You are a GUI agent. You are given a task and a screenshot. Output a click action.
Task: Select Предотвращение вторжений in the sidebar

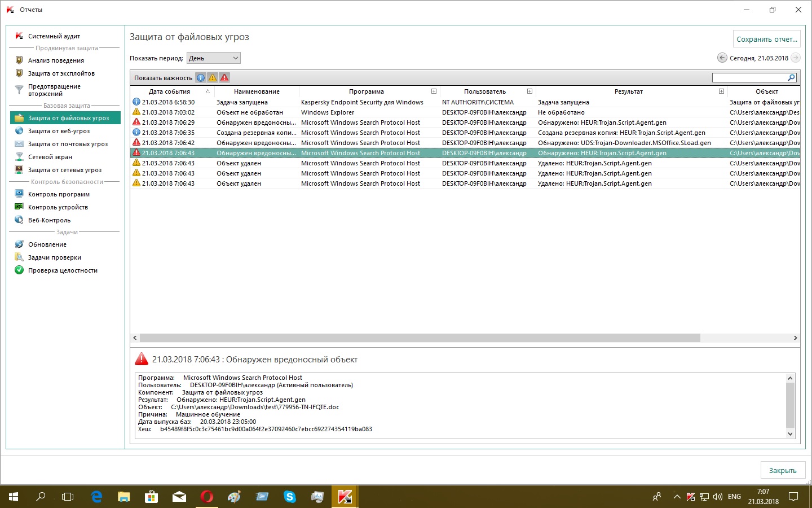[x=54, y=90]
